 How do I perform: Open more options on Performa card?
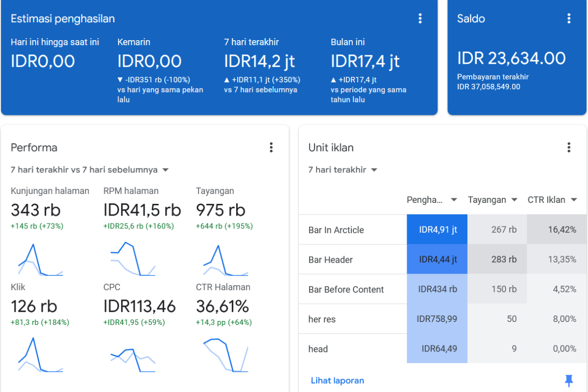click(x=271, y=147)
